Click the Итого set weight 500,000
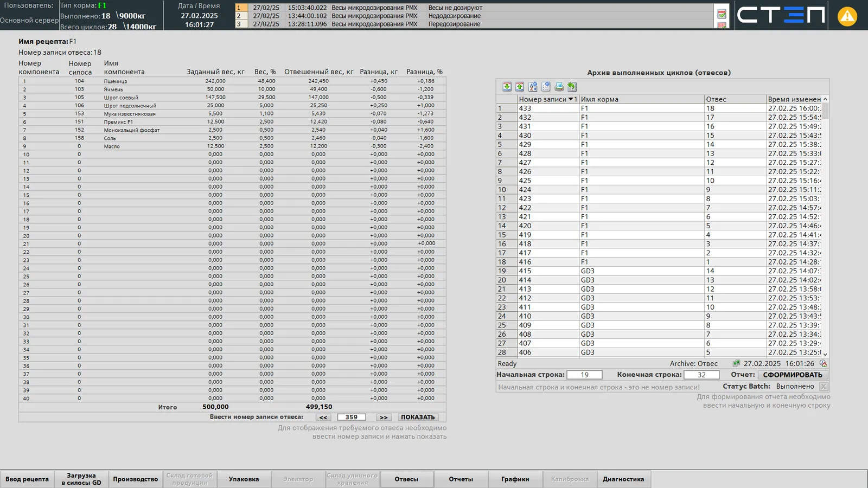This screenshot has height=488, width=868. point(215,407)
